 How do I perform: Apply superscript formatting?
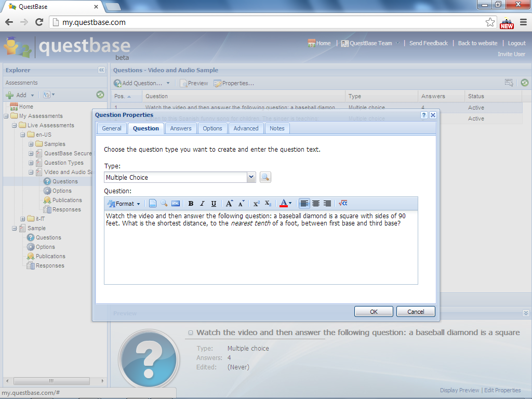point(257,204)
